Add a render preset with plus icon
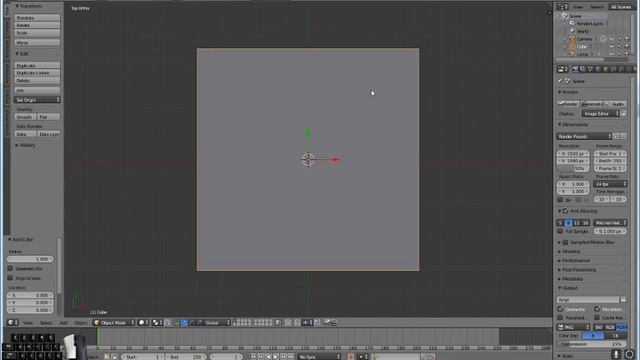The image size is (640, 360). (x=616, y=136)
